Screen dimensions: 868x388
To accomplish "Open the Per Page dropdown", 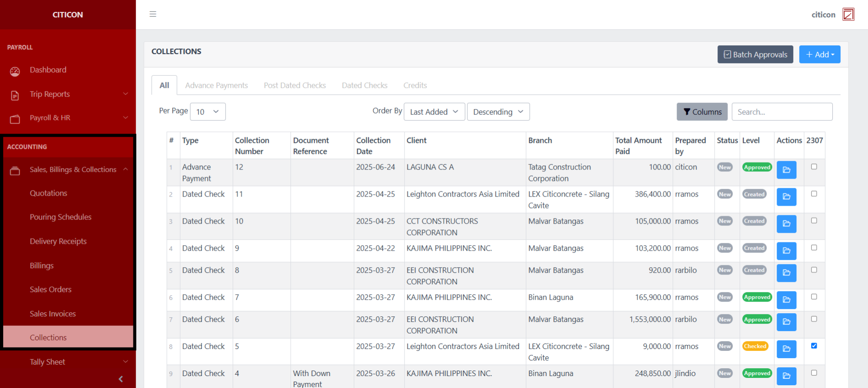I will pyautogui.click(x=207, y=112).
